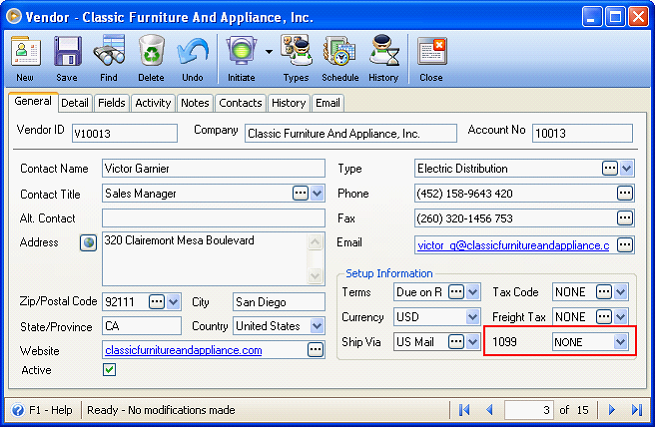
Task: Switch to the Contacts tab
Action: pyautogui.click(x=241, y=103)
